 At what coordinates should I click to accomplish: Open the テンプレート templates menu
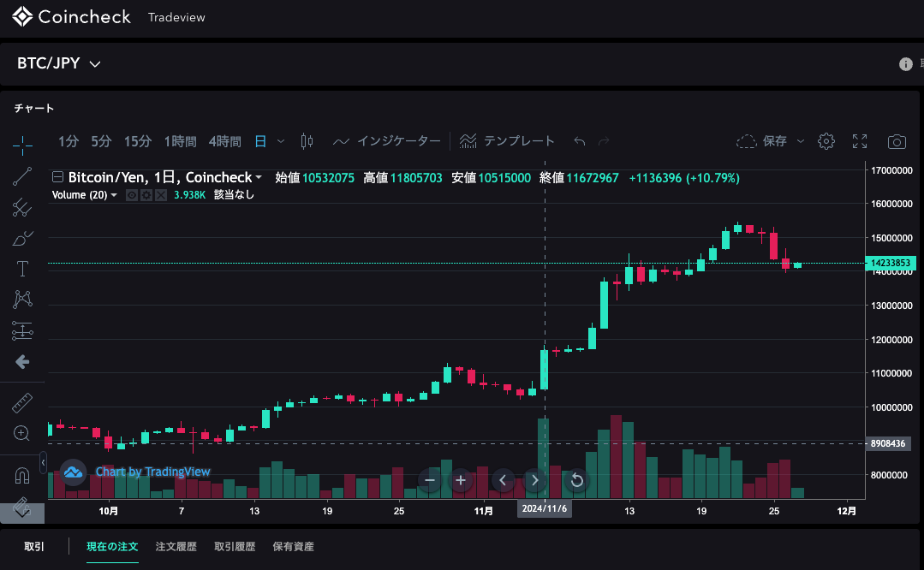coord(507,141)
